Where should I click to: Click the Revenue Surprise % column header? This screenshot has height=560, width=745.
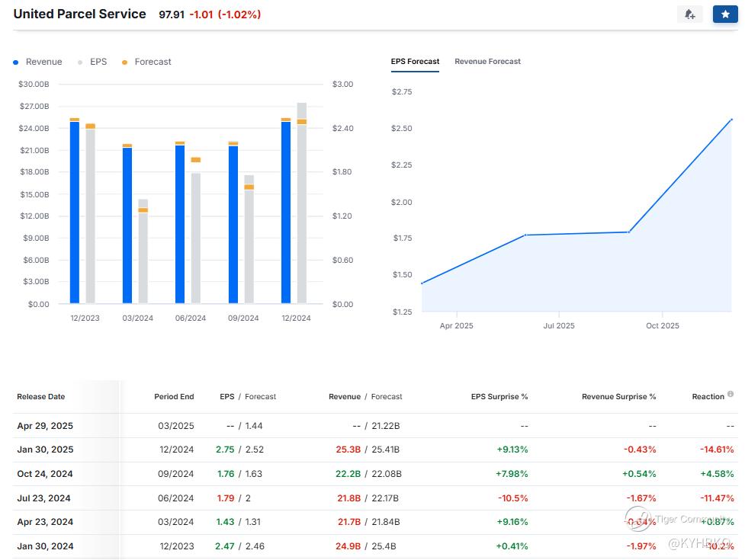618,397
